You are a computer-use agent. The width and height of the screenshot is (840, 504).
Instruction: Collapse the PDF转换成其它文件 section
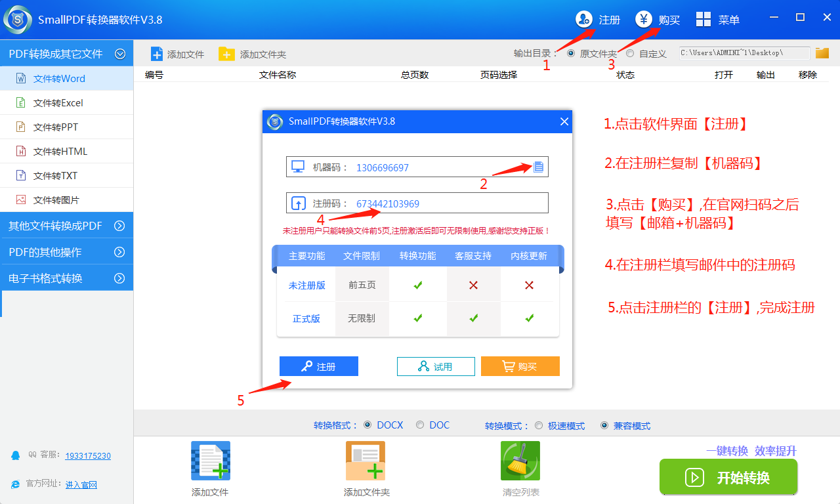point(120,54)
